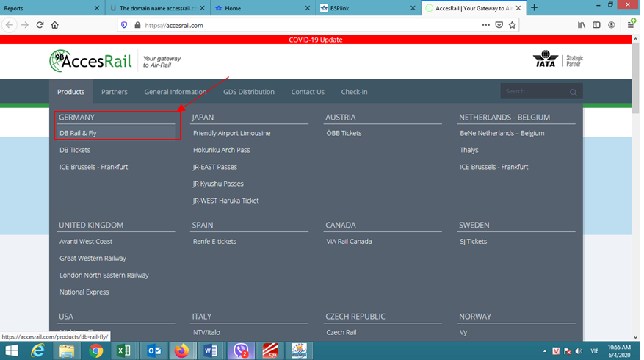Open DB Tickets link

click(x=75, y=150)
